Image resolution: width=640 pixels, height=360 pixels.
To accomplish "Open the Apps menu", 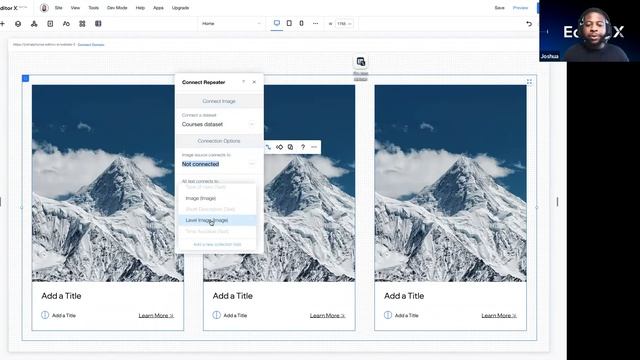I will coord(158,8).
